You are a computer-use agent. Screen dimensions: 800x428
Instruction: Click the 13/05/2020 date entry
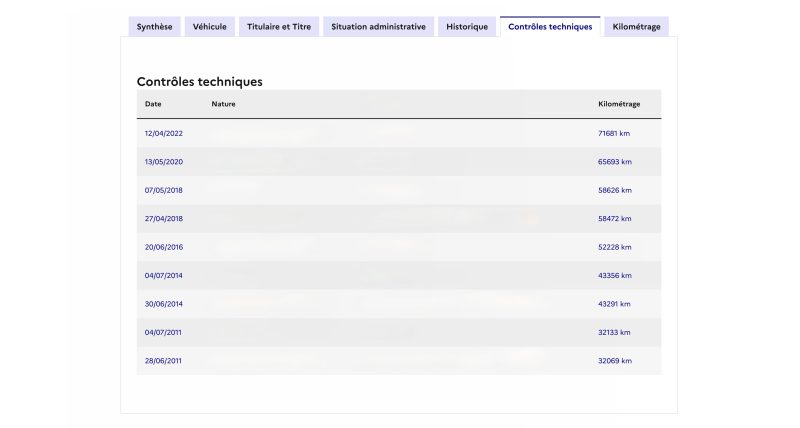tap(164, 162)
